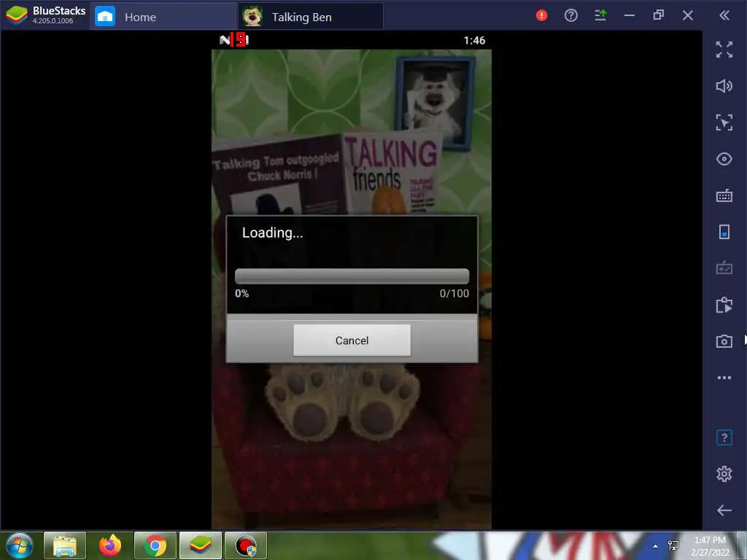
Task: Go back with the arrow icon
Action: (x=724, y=510)
